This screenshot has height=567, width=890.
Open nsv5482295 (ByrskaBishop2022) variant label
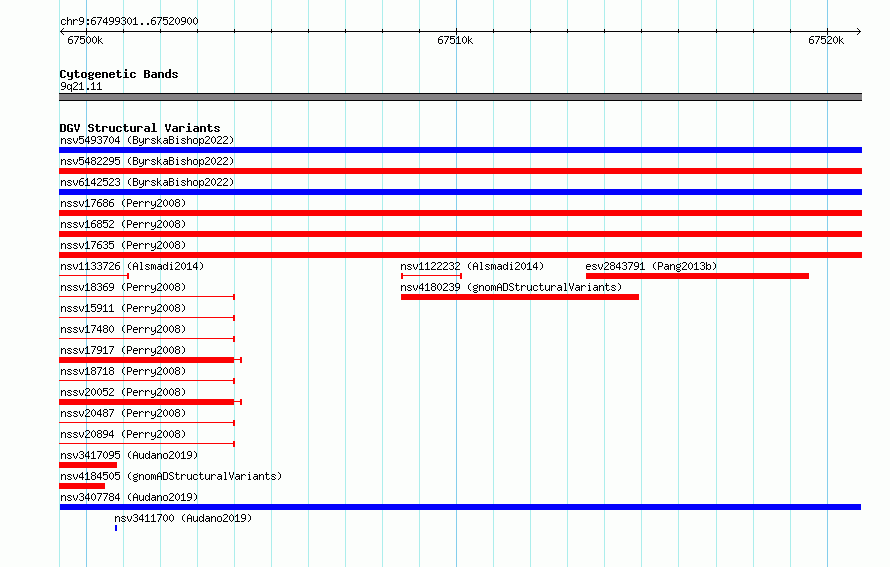[147, 161]
